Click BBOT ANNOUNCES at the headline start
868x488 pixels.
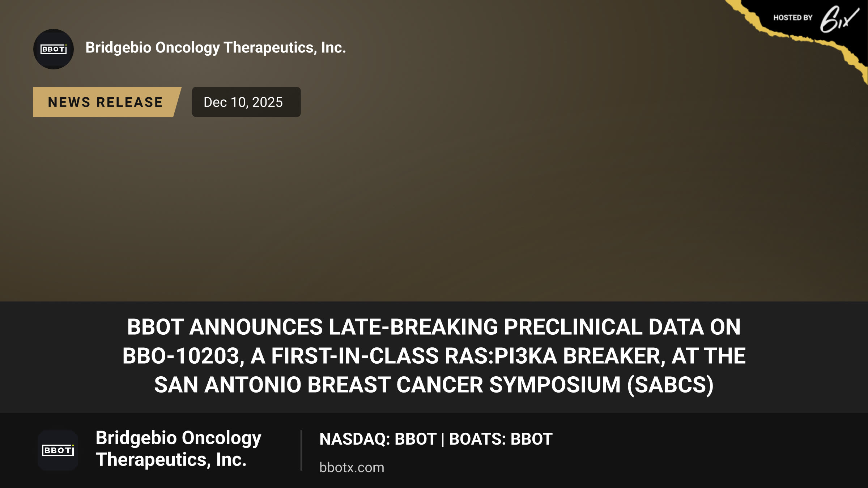click(225, 327)
